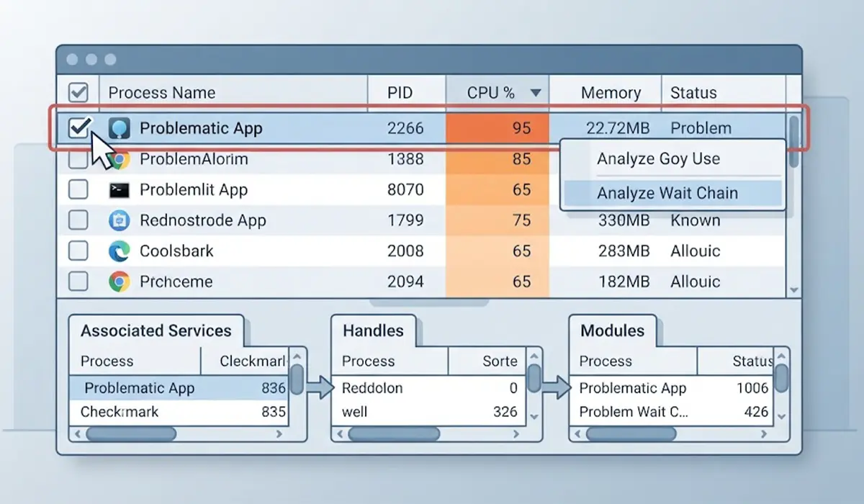This screenshot has width=864, height=504.
Task: Click the Handles panel horizontal scrollbar
Action: (395, 434)
